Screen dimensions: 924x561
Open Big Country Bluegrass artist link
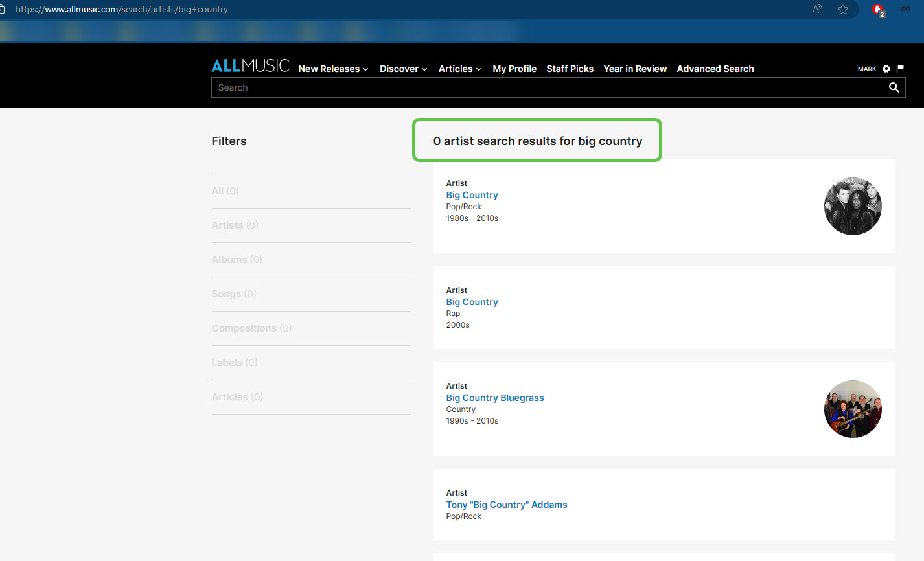click(495, 398)
